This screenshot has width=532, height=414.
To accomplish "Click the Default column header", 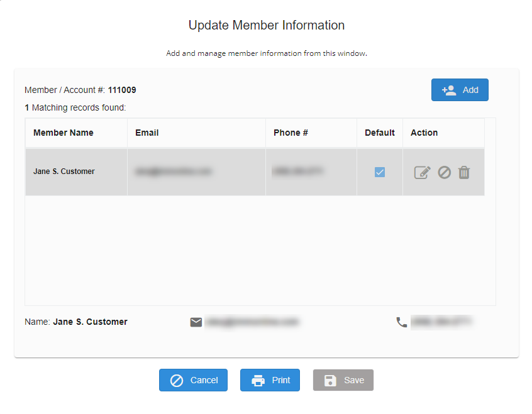I will tap(380, 133).
